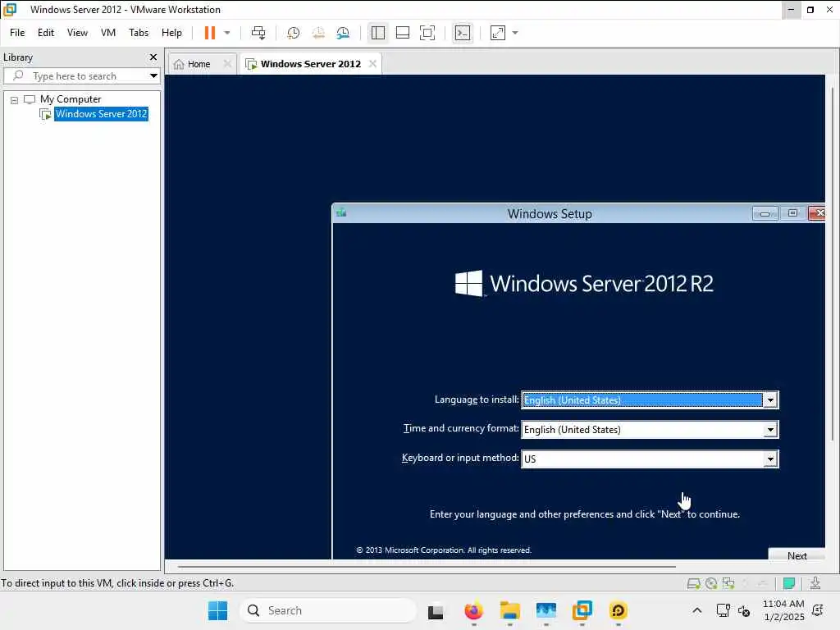The image size is (840, 630).
Task: Close the Library panel
Action: [x=153, y=57]
